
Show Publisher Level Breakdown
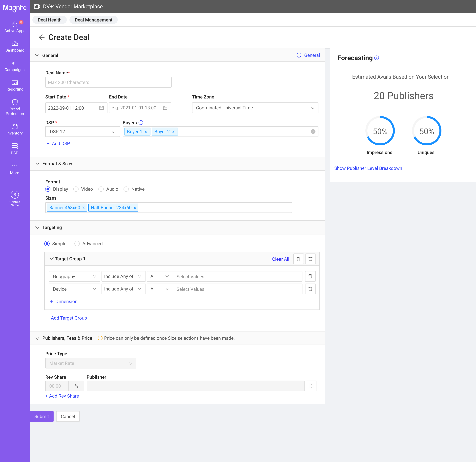[x=368, y=168]
